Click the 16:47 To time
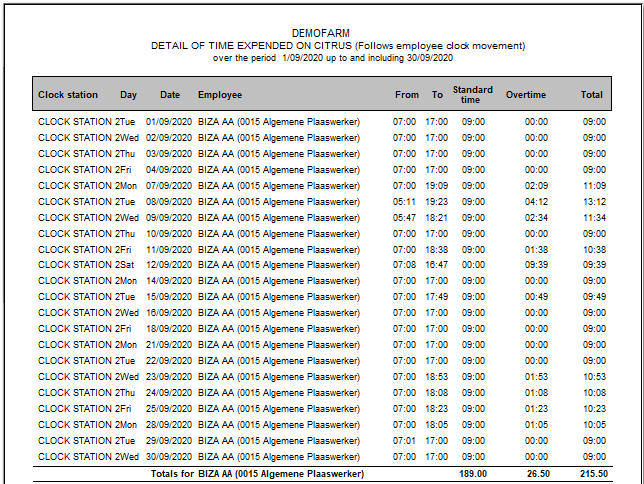The width and height of the screenshot is (644, 484). 437,265
